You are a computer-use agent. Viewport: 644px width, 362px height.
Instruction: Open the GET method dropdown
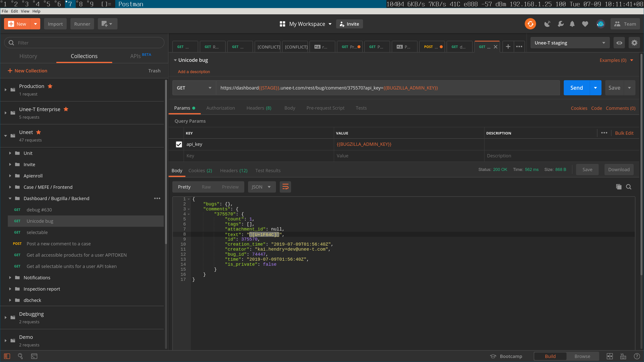194,88
